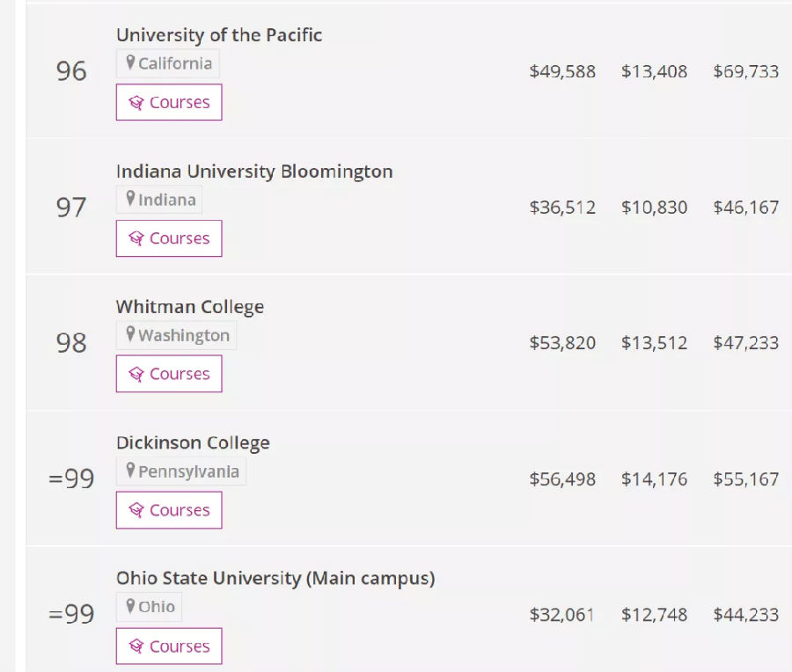Click graduation cap icon in Dickinson College Courses button
Screen dimensions: 792x672
point(136,511)
